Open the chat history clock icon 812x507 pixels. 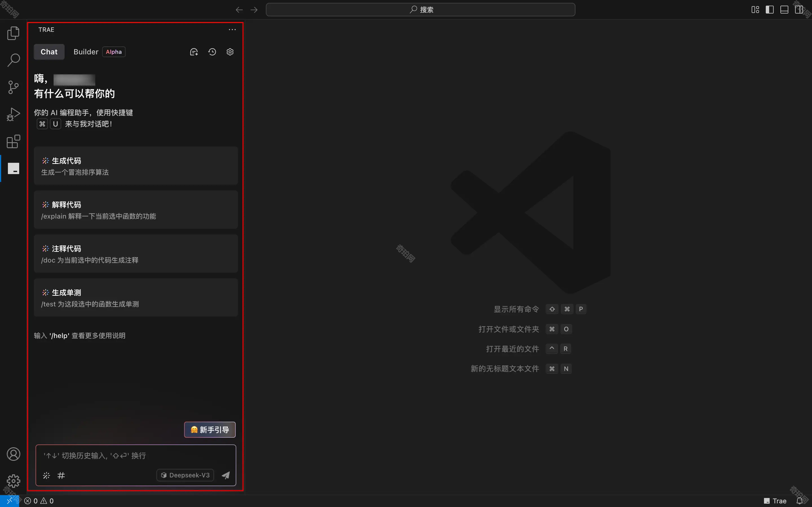pyautogui.click(x=212, y=52)
